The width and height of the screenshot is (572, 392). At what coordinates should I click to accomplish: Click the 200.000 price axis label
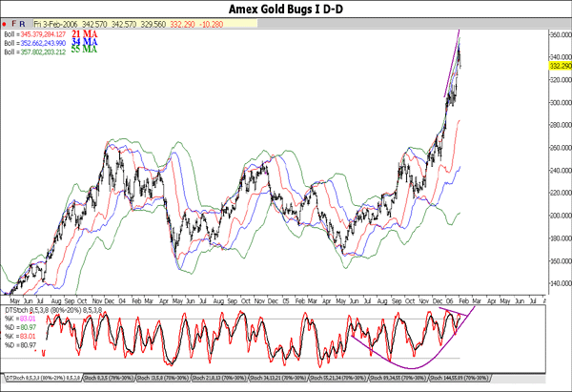tap(561, 216)
